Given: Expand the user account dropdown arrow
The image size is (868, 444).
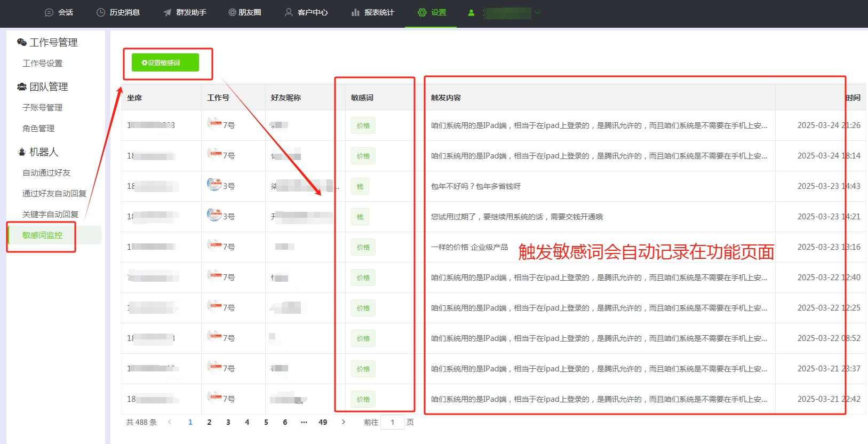Looking at the screenshot, I should coord(537,12).
